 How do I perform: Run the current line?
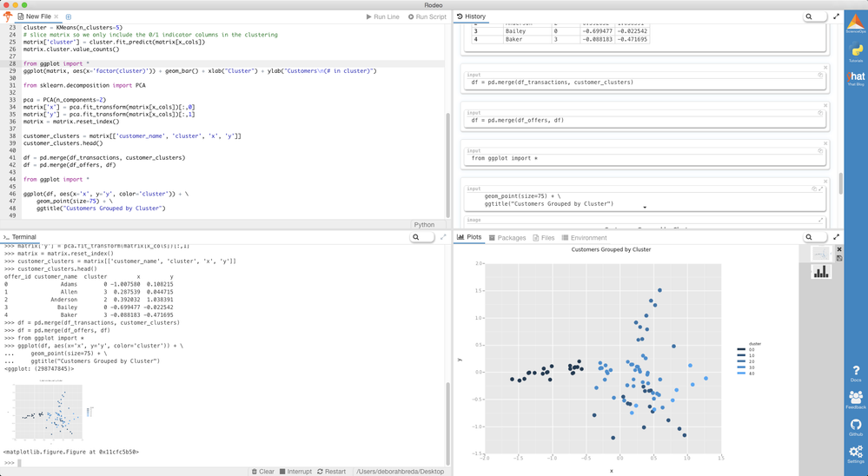tap(382, 17)
